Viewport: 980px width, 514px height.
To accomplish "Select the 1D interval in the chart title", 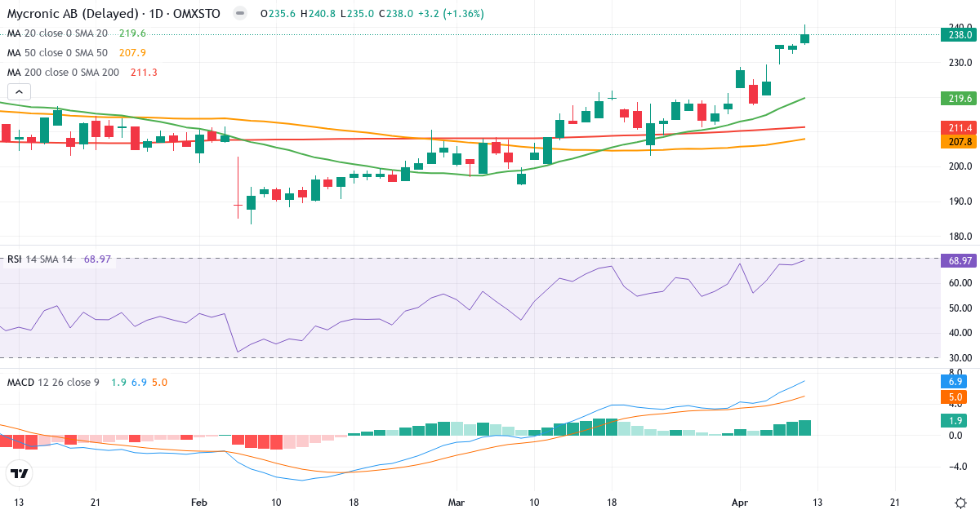I will 154,13.
